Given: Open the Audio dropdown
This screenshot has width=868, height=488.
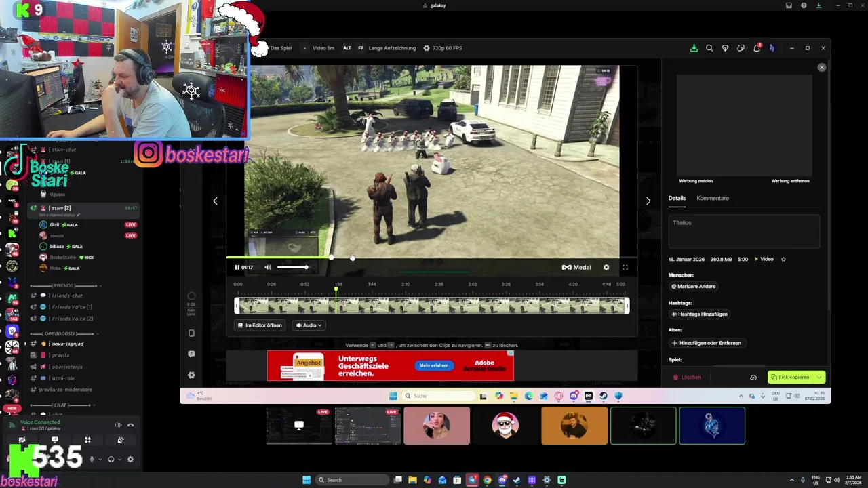Looking at the screenshot, I should (309, 325).
